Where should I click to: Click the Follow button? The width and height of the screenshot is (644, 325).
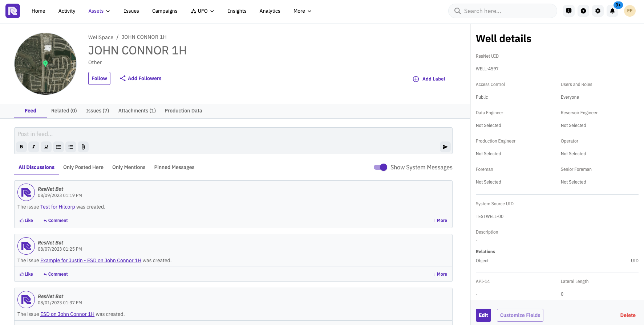[99, 78]
